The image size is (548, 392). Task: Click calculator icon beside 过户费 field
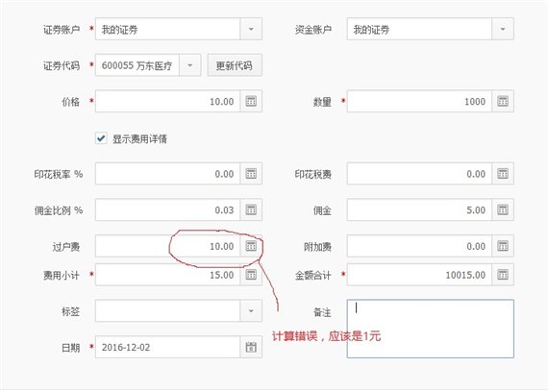[251, 246]
